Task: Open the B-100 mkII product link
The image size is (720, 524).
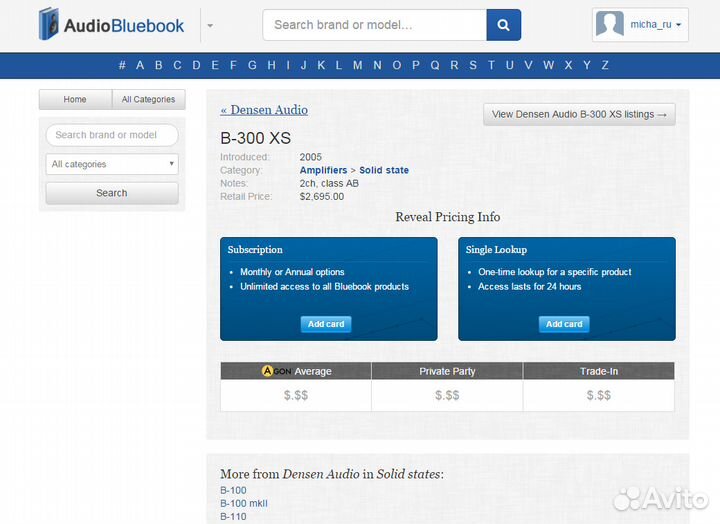Action: pyautogui.click(x=244, y=503)
